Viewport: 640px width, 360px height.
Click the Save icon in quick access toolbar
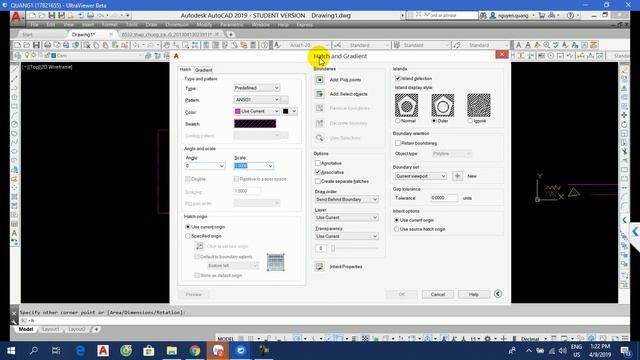pos(52,16)
